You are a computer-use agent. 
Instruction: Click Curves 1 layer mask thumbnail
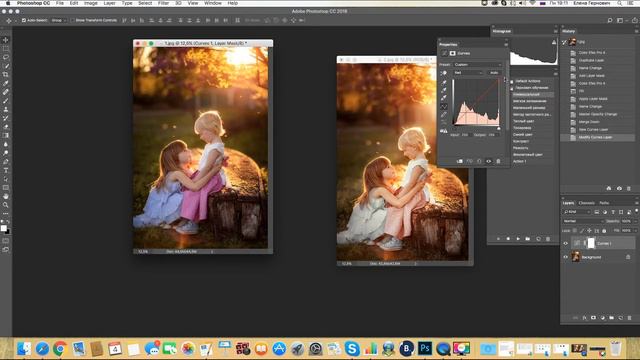pyautogui.click(x=591, y=243)
